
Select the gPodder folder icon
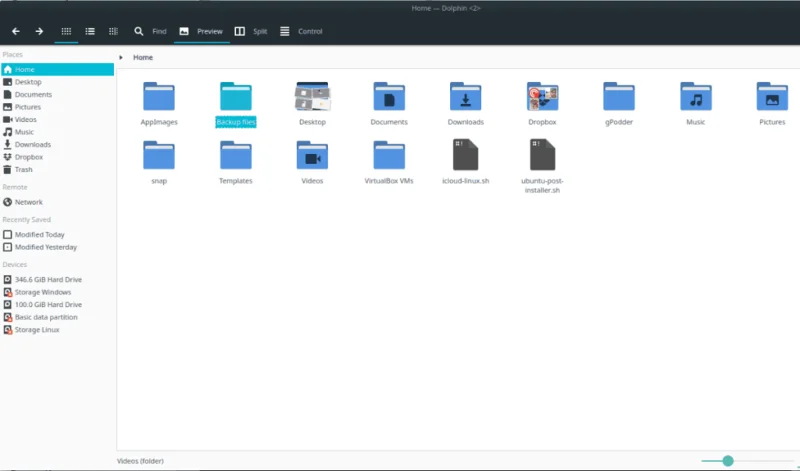[x=619, y=96]
